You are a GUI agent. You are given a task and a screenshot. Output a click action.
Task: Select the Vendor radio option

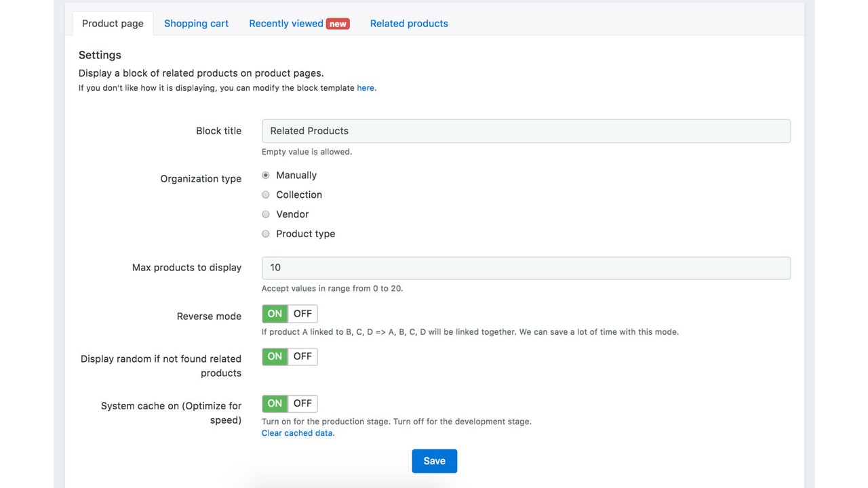click(266, 214)
